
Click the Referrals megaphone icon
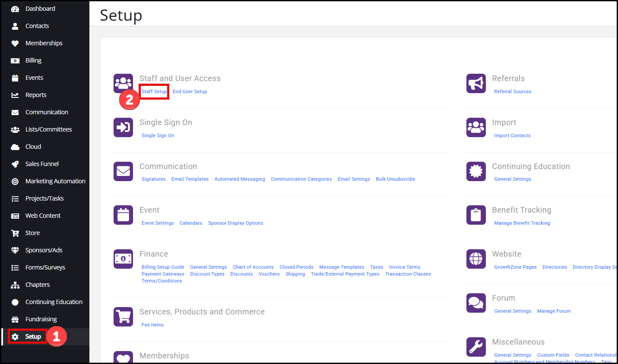(x=476, y=84)
